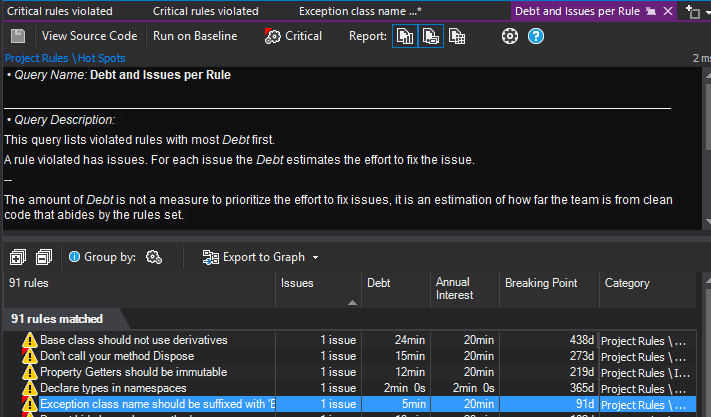The width and height of the screenshot is (711, 417).
Task: Click warning icon of Declare types rule
Action: [29, 388]
